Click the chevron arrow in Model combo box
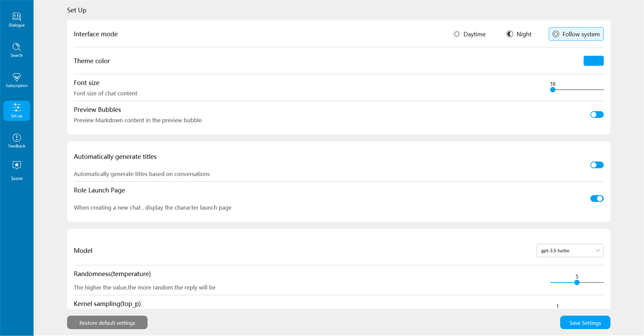 598,251
